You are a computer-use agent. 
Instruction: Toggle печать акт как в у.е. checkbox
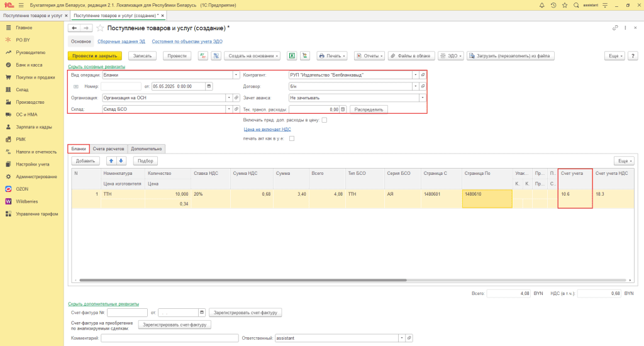pyautogui.click(x=292, y=138)
